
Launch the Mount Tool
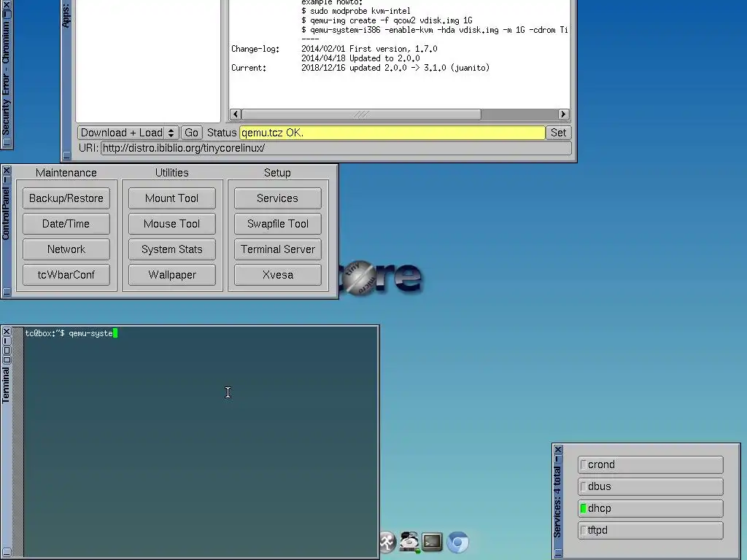[172, 198]
